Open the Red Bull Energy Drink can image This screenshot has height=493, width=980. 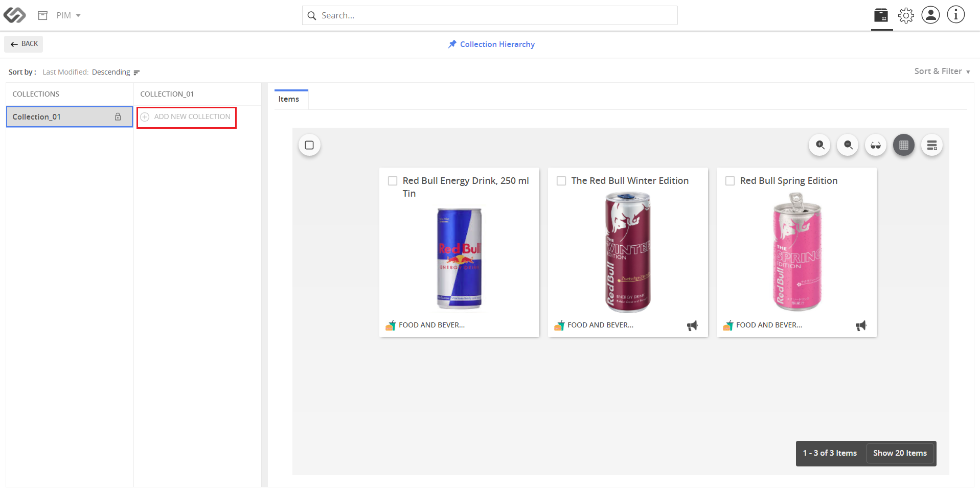click(x=459, y=259)
